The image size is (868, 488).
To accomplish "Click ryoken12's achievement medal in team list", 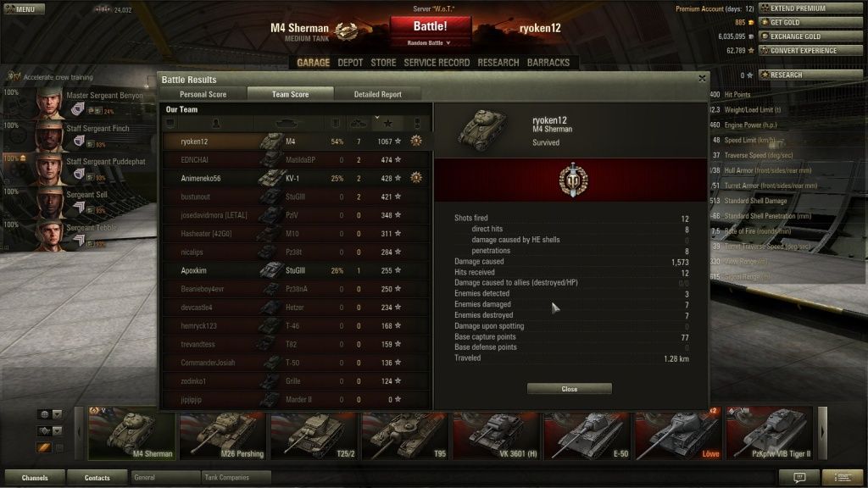I will pyautogui.click(x=415, y=141).
